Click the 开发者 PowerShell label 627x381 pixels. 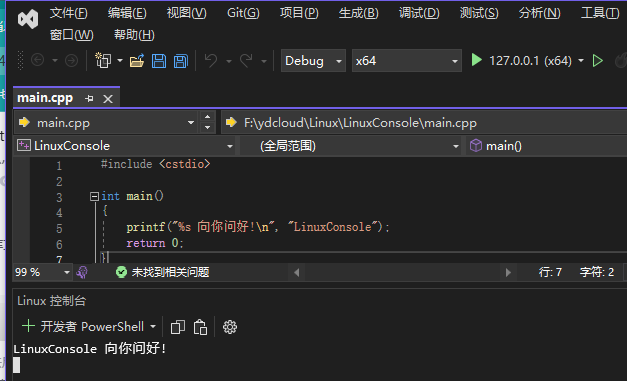point(92,327)
